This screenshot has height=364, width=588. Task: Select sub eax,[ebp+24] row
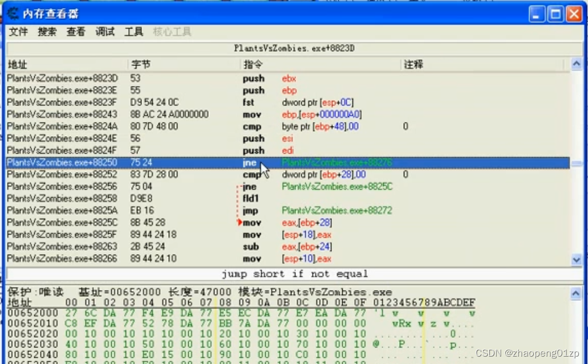(x=288, y=247)
